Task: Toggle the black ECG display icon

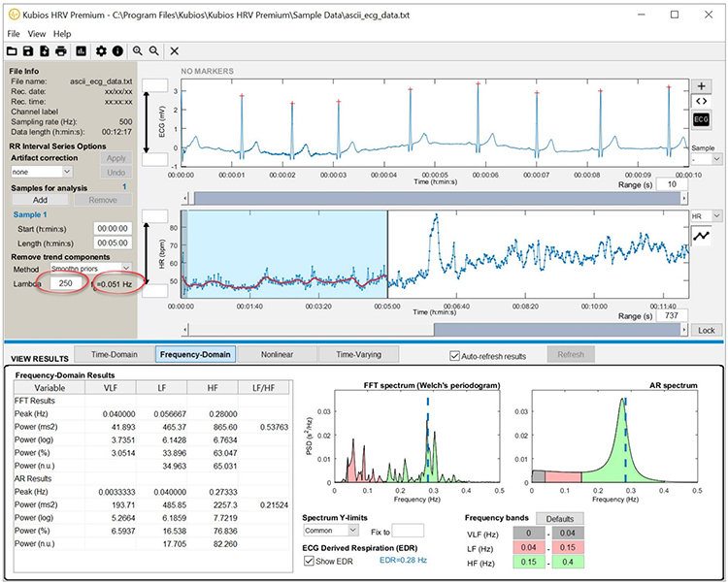Action: coord(701,118)
